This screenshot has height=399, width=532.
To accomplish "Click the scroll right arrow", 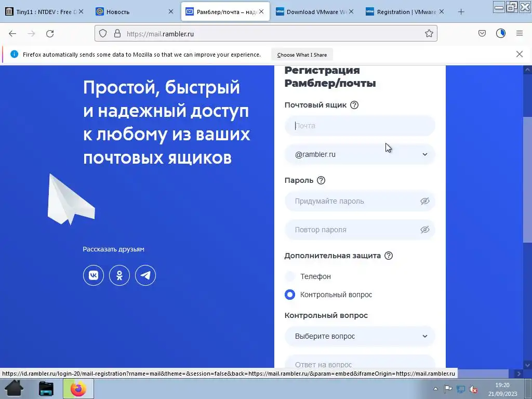I will [x=519, y=374].
